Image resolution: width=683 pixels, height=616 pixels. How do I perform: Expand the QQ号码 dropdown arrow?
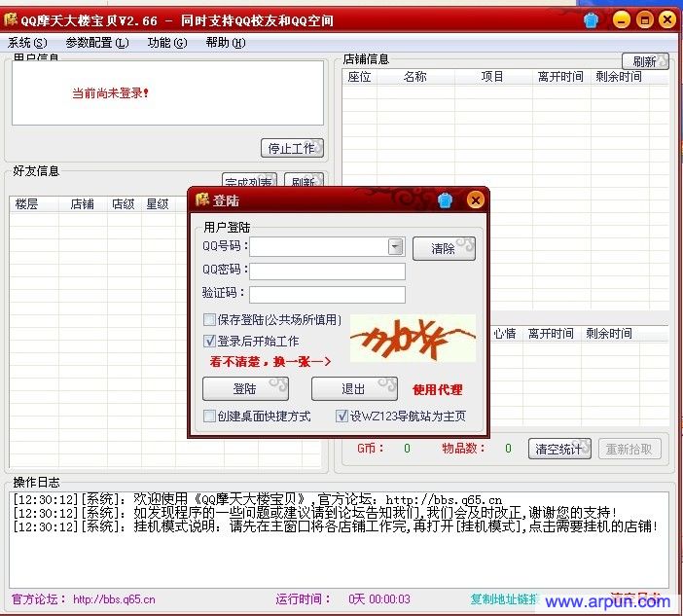396,247
